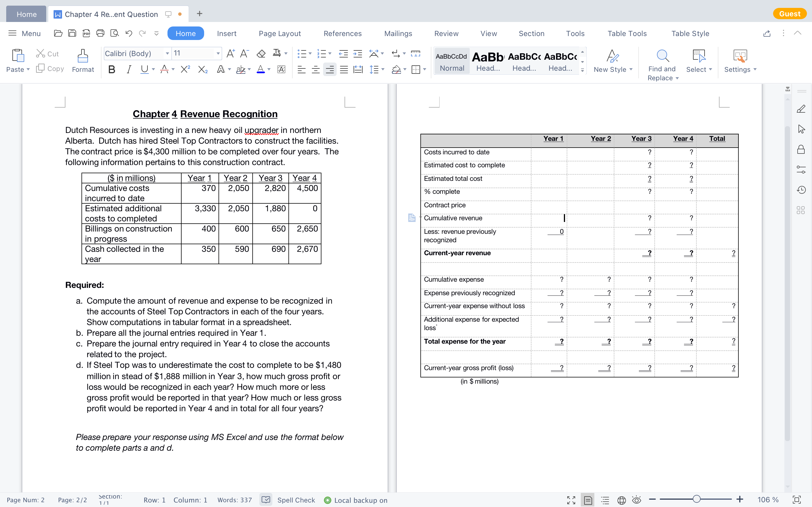Click the zoom slider handle
The width and height of the screenshot is (812, 507).
(696, 499)
